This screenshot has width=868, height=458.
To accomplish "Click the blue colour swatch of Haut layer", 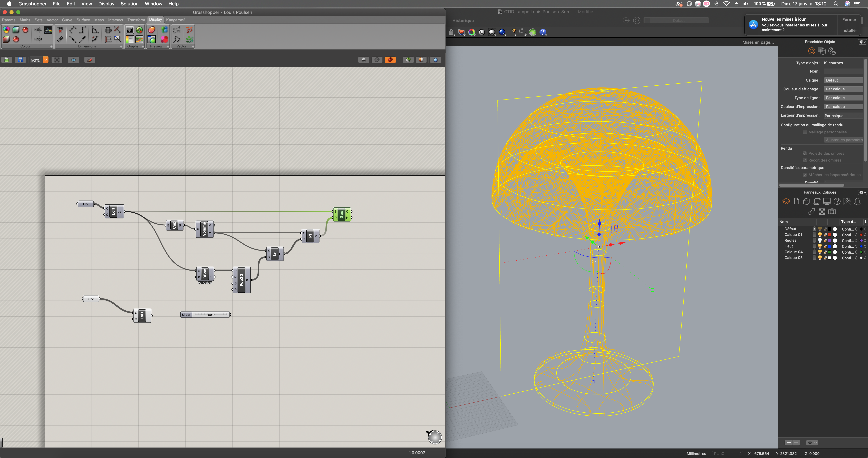I will point(830,246).
